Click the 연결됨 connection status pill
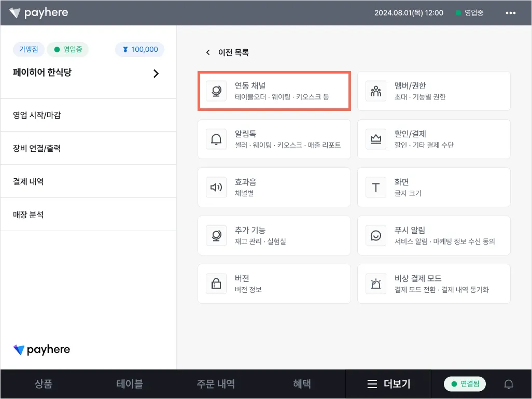The width and height of the screenshot is (532, 399). pos(465,384)
